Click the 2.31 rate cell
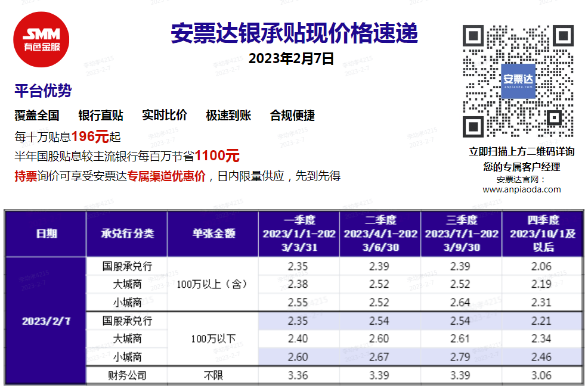Image resolution: width=588 pixels, height=389 pixels. [x=541, y=302]
